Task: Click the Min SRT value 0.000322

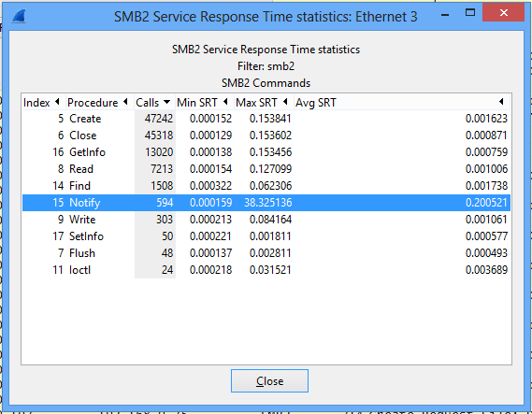Action: (210, 186)
